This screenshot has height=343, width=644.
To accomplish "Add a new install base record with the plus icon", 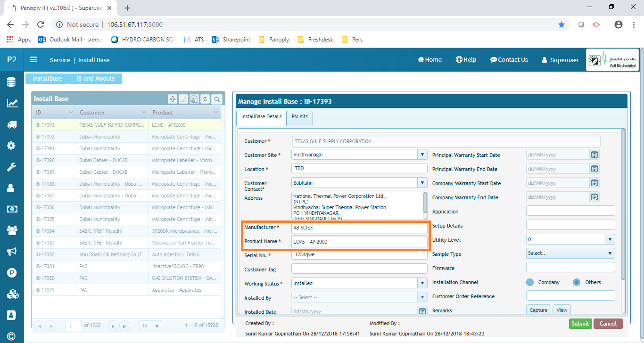I will (173, 99).
